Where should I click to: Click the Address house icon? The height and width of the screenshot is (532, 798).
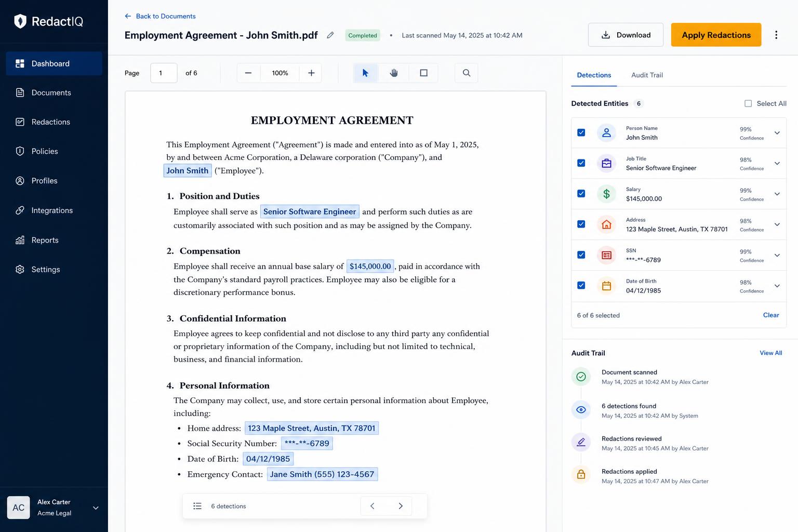pos(606,224)
